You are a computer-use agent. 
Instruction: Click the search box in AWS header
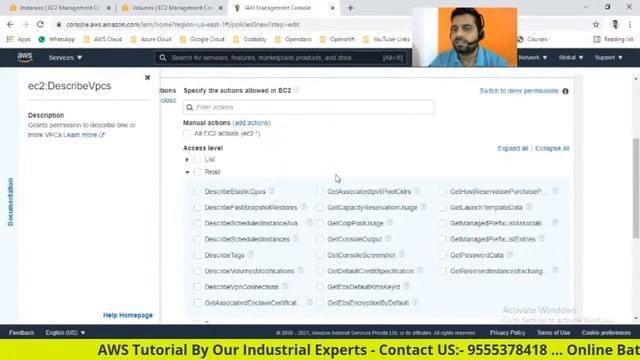click(281, 58)
